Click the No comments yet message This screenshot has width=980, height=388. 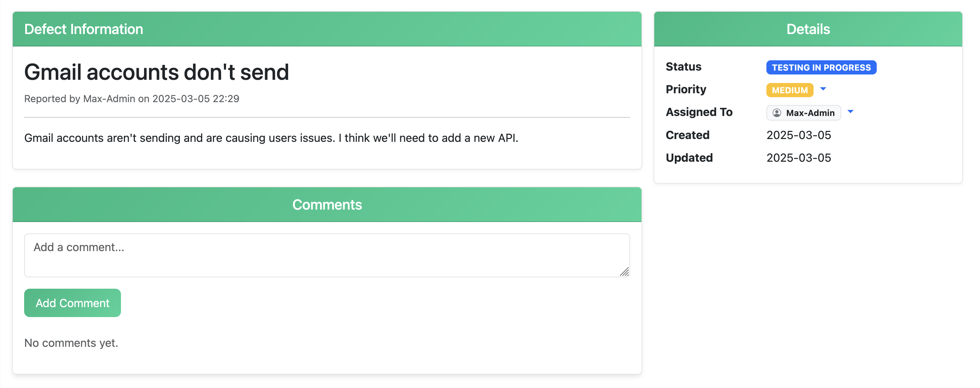point(71,343)
